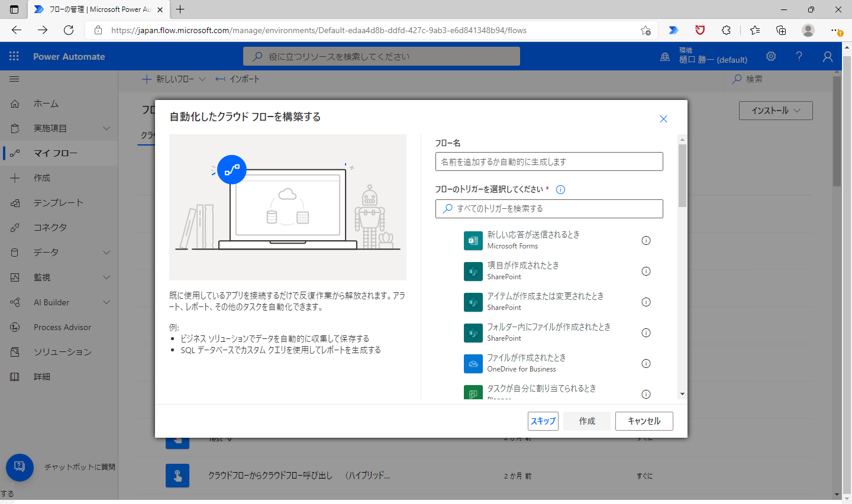This screenshot has height=504, width=852.
Task: Click the trigger search field
Action: (549, 209)
